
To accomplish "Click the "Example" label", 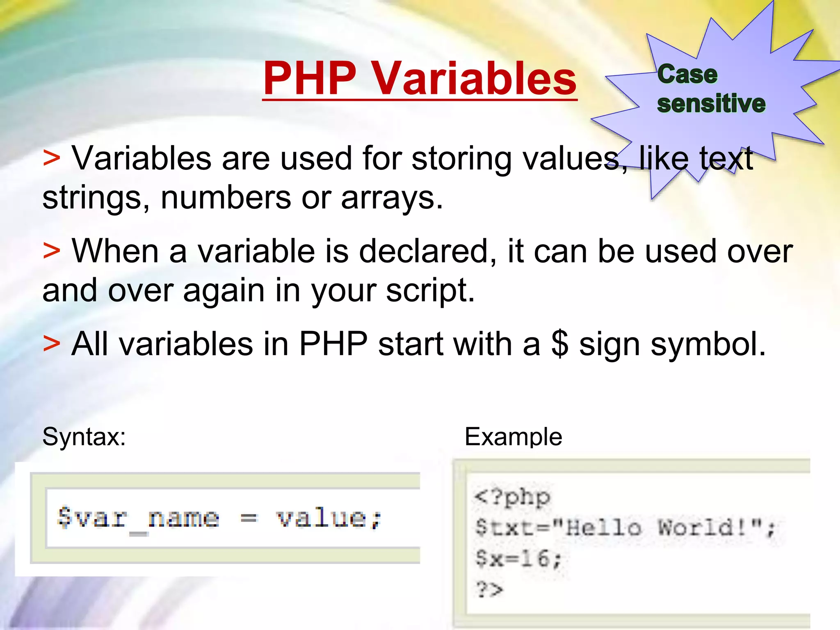I will tap(513, 436).
